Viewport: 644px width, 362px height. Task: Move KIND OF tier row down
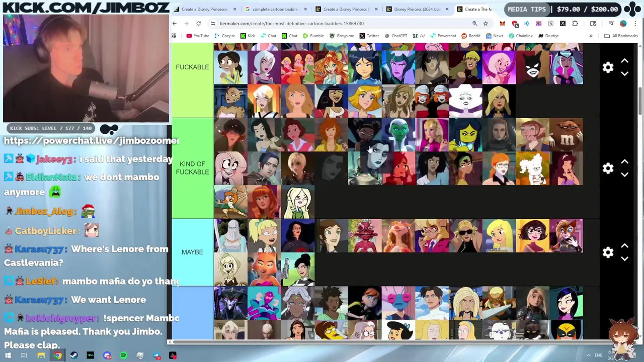624,174
